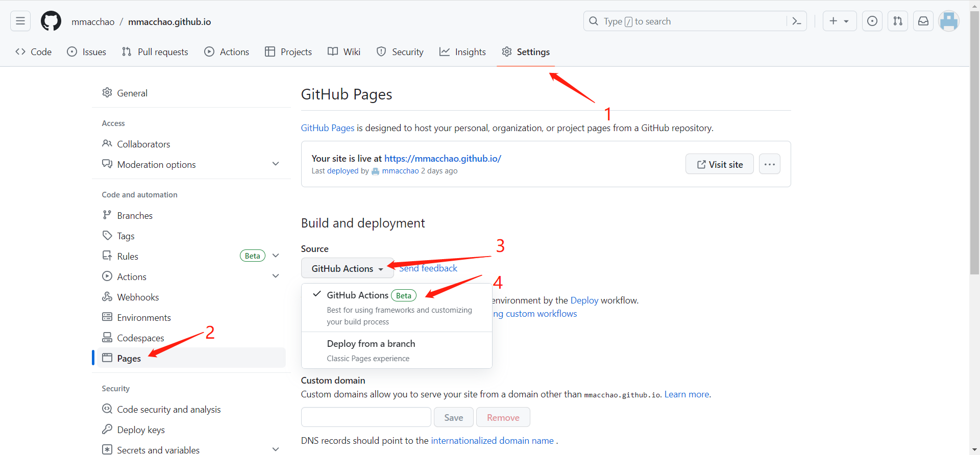Open the user avatar menu
The height and width of the screenshot is (455, 980).
pyautogui.click(x=949, y=21)
